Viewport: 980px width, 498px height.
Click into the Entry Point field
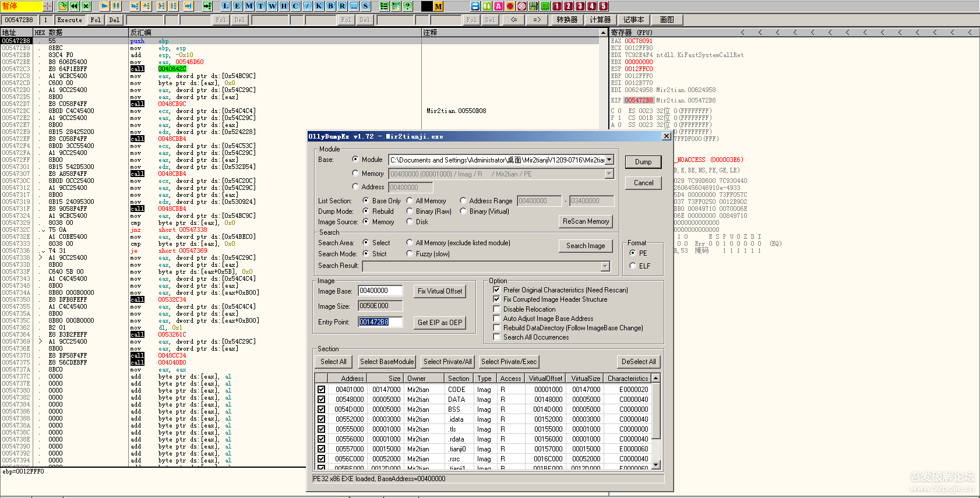(380, 322)
